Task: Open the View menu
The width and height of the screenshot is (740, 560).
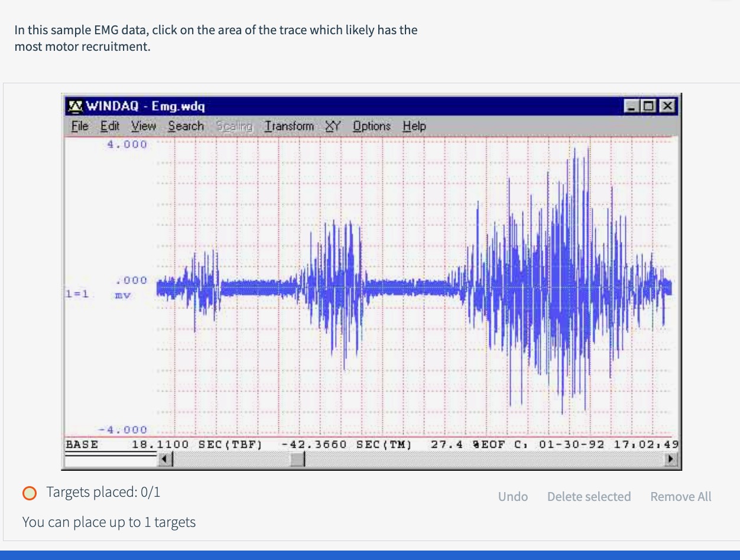Action: click(x=143, y=126)
